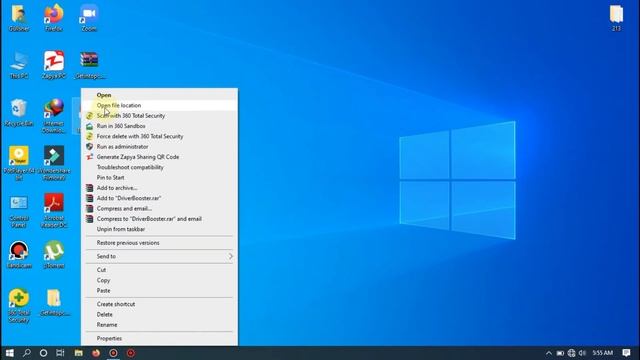
Task: Choose Force delete with 360 Total Security
Action: coord(159,136)
